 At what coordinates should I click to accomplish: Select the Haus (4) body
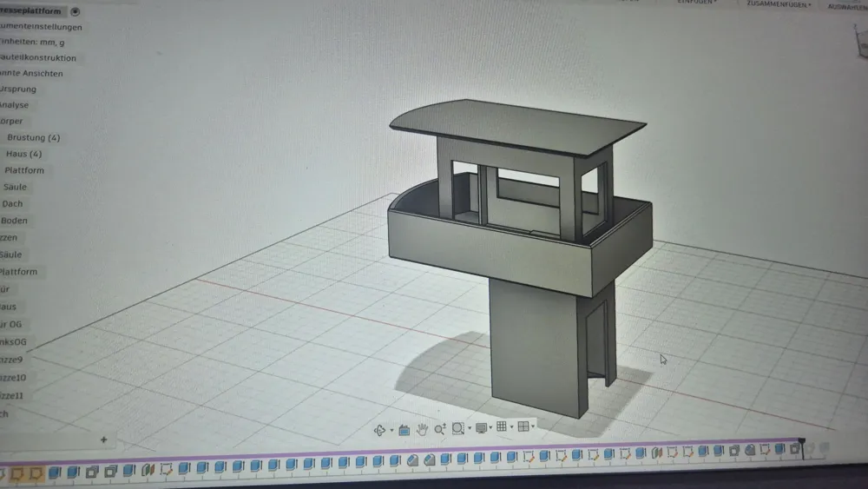coord(23,154)
